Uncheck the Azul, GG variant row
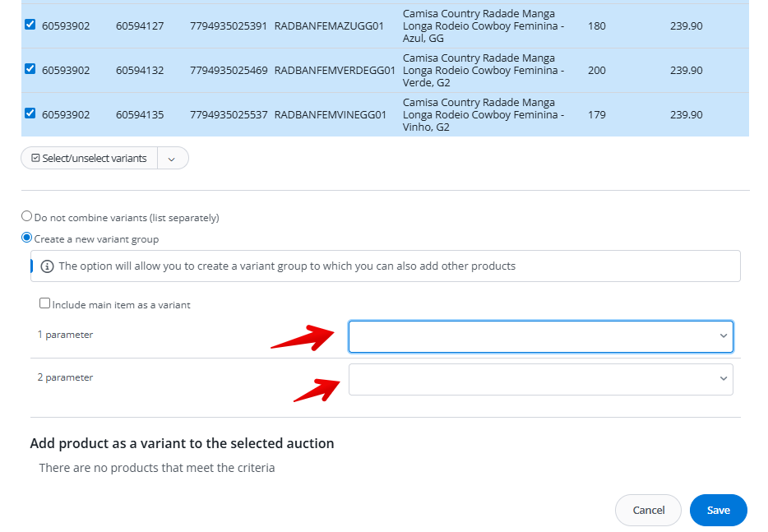768x532 pixels. 30,25
